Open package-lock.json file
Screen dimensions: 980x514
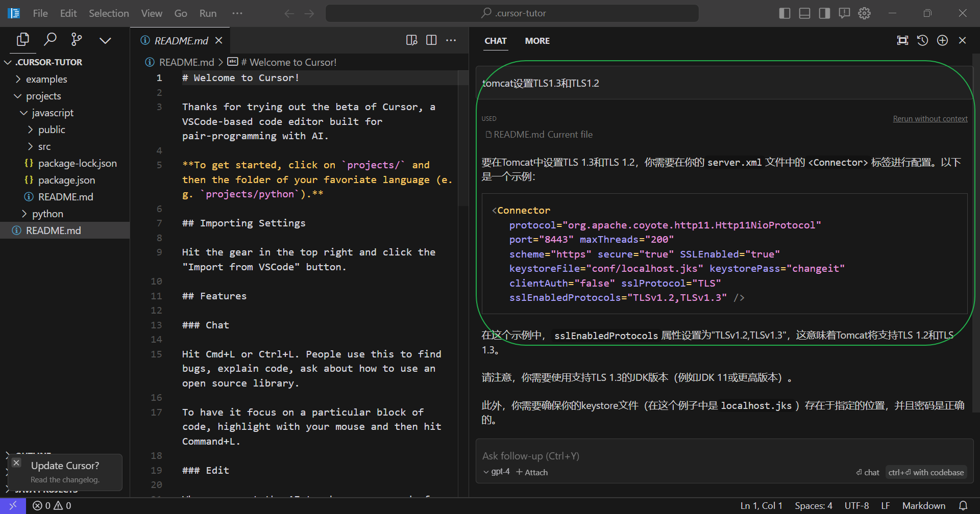[x=65, y=163]
